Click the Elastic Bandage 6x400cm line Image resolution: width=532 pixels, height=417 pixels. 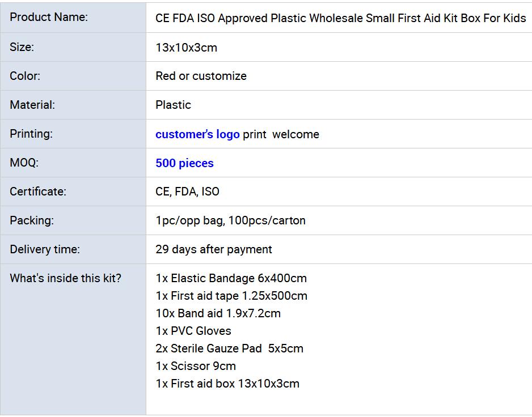tap(231, 278)
